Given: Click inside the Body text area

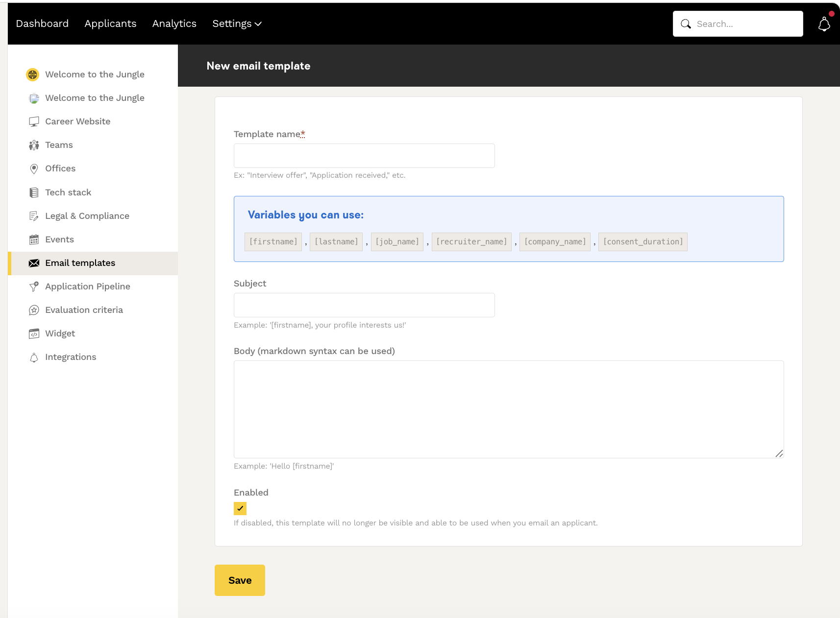Looking at the screenshot, I should coord(508,409).
